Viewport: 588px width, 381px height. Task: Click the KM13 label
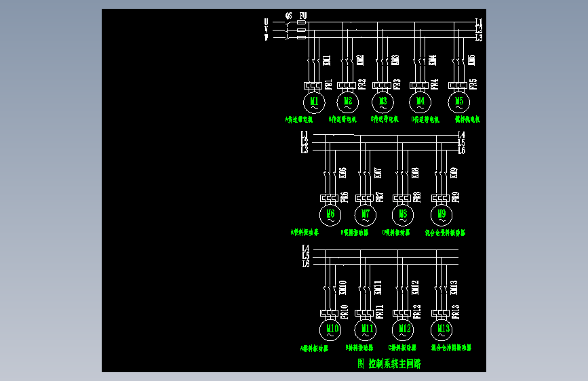click(x=454, y=287)
